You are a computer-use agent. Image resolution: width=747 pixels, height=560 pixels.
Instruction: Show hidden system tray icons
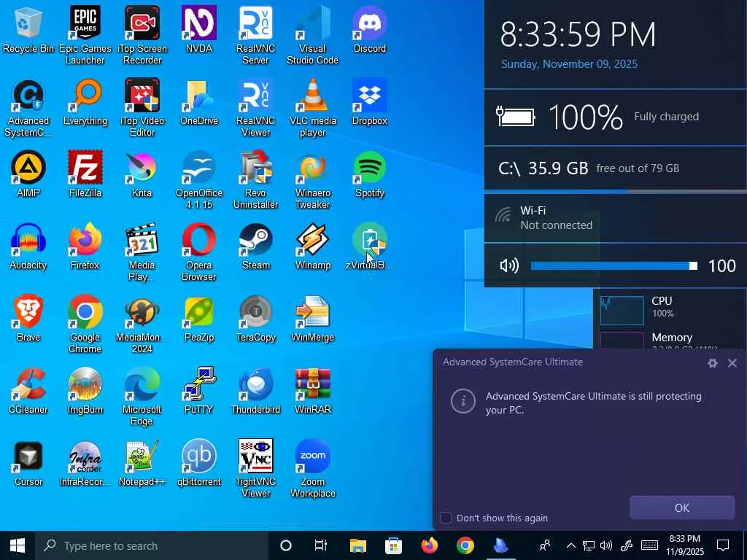pyautogui.click(x=570, y=545)
